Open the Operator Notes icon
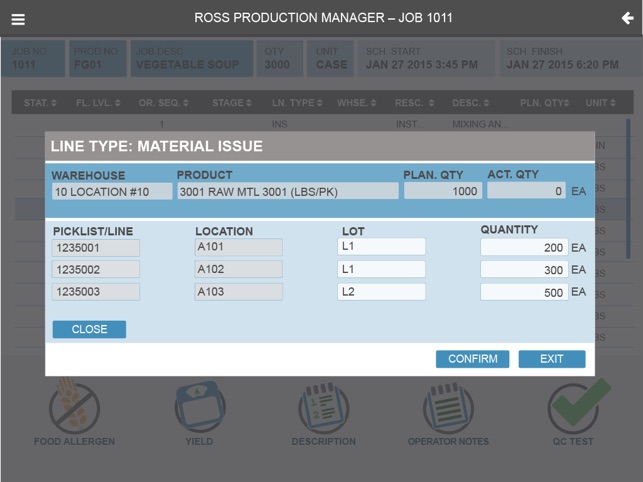Screen dimensions: 643x482 point(448,408)
